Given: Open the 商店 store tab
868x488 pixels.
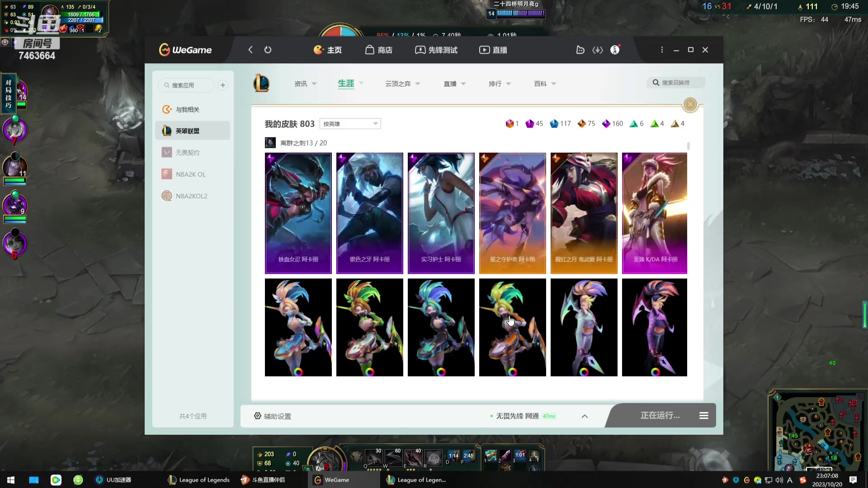Looking at the screenshot, I should click(379, 50).
